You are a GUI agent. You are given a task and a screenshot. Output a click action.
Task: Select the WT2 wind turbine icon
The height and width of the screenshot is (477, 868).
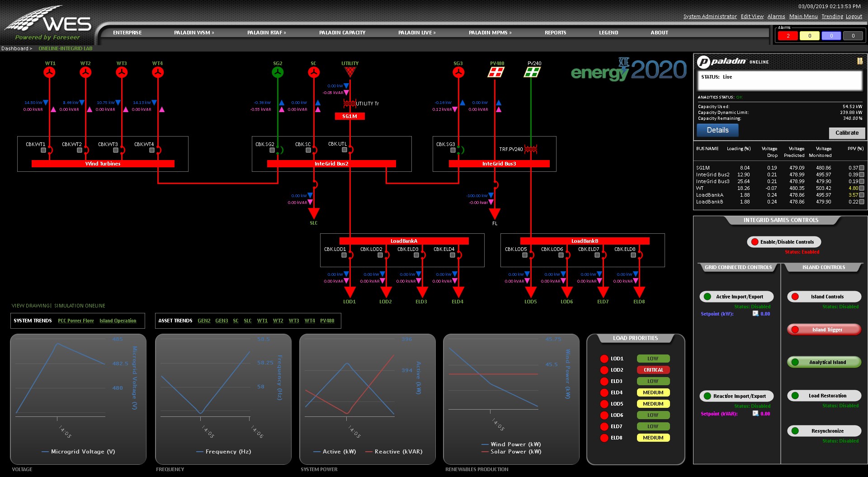(x=85, y=72)
